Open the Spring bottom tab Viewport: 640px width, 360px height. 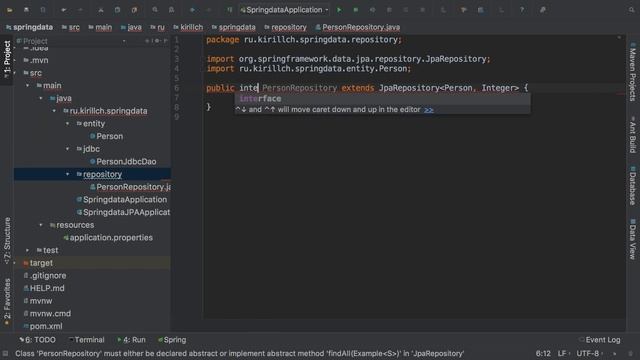pyautogui.click(x=172, y=340)
